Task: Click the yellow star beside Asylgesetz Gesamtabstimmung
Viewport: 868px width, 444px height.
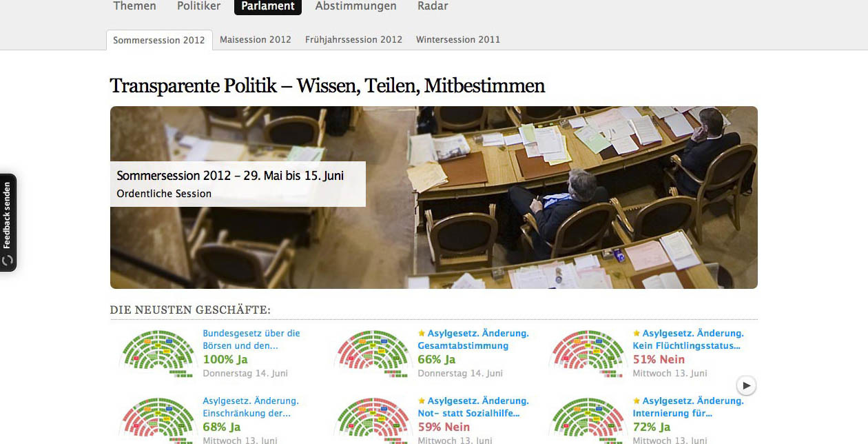Action: (x=422, y=333)
